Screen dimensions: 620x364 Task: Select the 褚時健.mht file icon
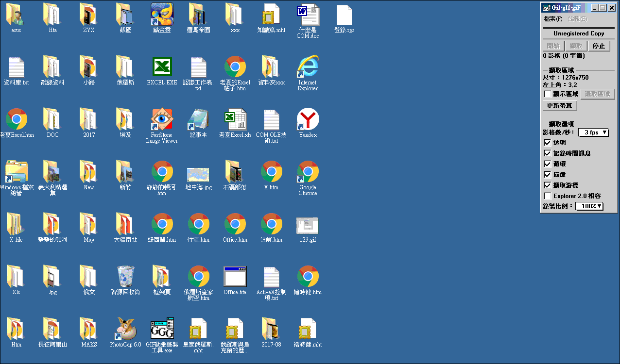(x=308, y=329)
